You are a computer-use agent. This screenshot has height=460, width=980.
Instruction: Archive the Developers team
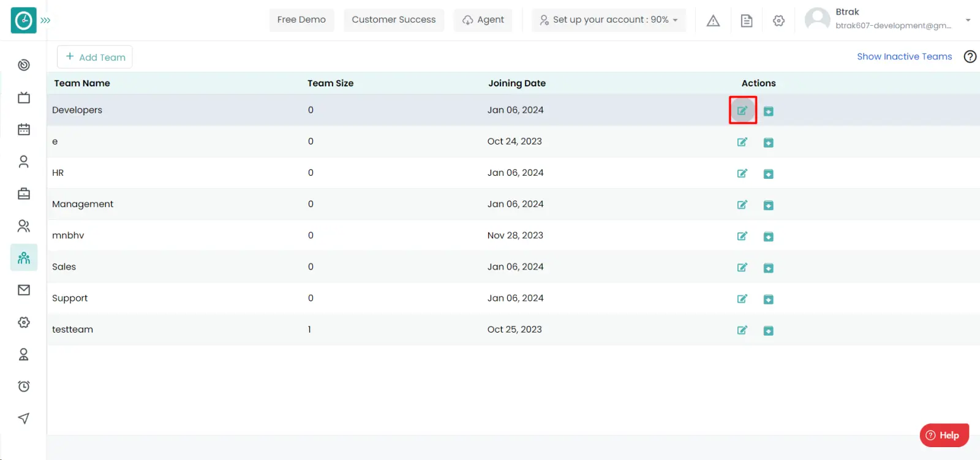[769, 111]
